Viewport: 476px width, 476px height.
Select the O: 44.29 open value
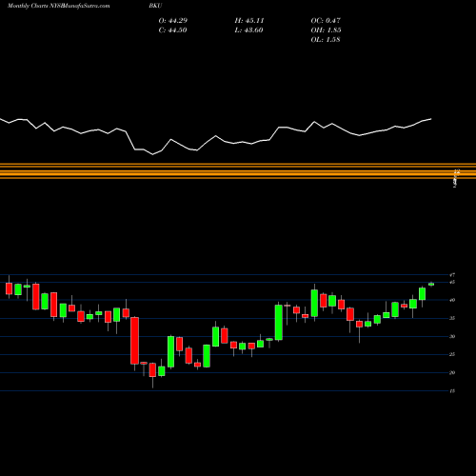[173, 21]
